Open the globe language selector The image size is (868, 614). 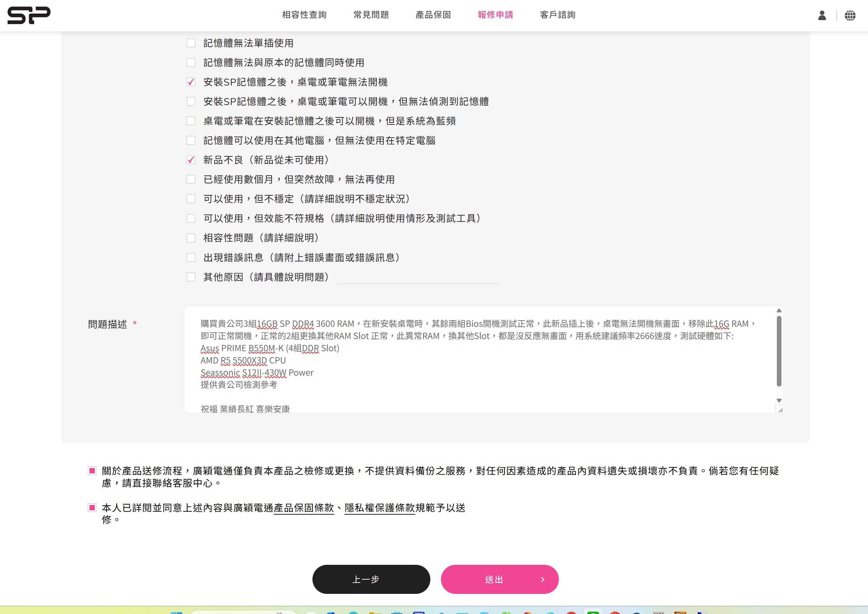tap(850, 16)
